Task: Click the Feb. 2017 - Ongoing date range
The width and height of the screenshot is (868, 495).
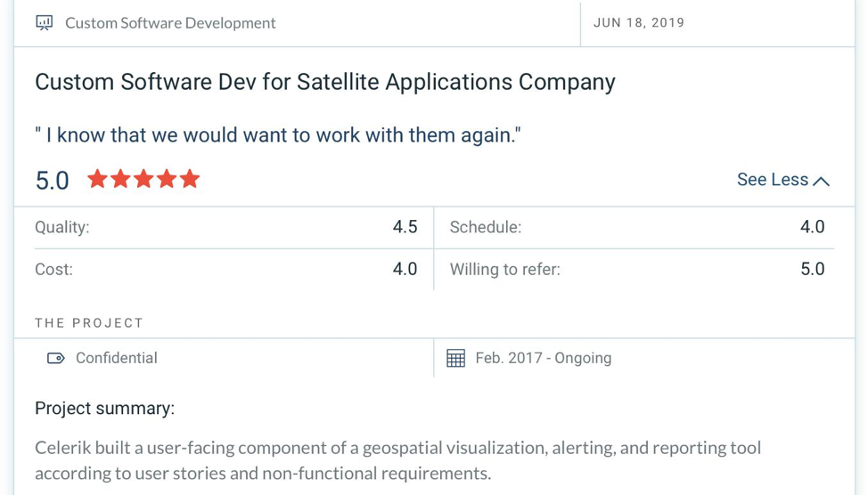Action: tap(543, 359)
